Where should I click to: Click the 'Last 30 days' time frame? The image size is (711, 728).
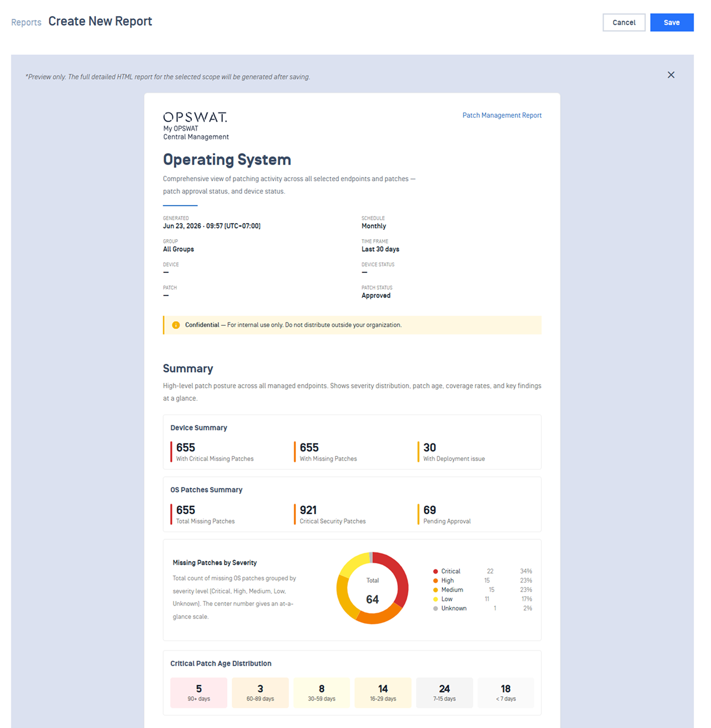(x=380, y=249)
